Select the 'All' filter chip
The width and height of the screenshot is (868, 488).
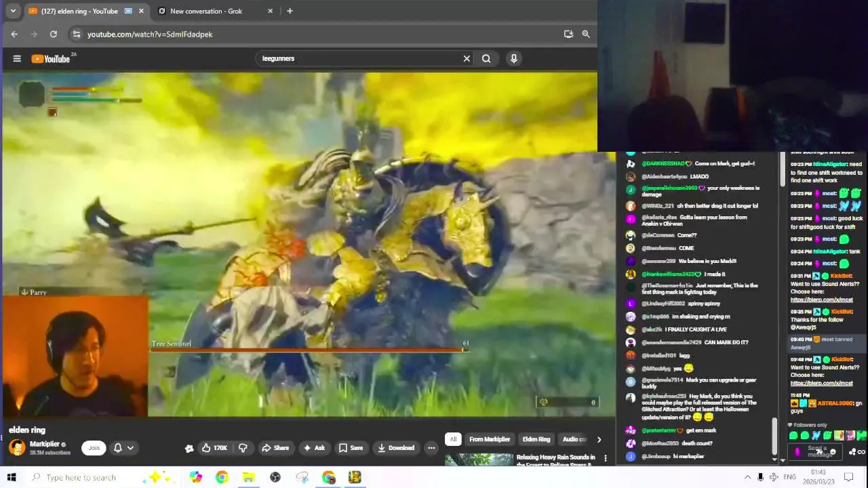click(453, 439)
